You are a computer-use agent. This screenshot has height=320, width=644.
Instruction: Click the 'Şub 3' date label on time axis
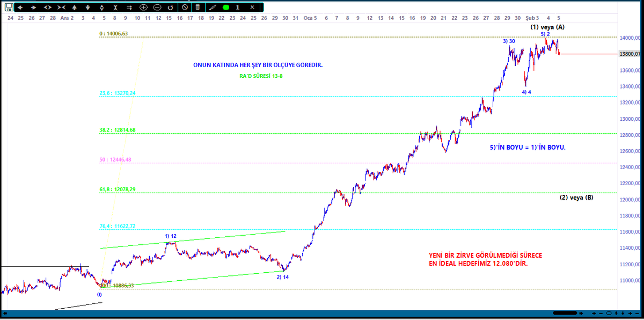(533, 18)
